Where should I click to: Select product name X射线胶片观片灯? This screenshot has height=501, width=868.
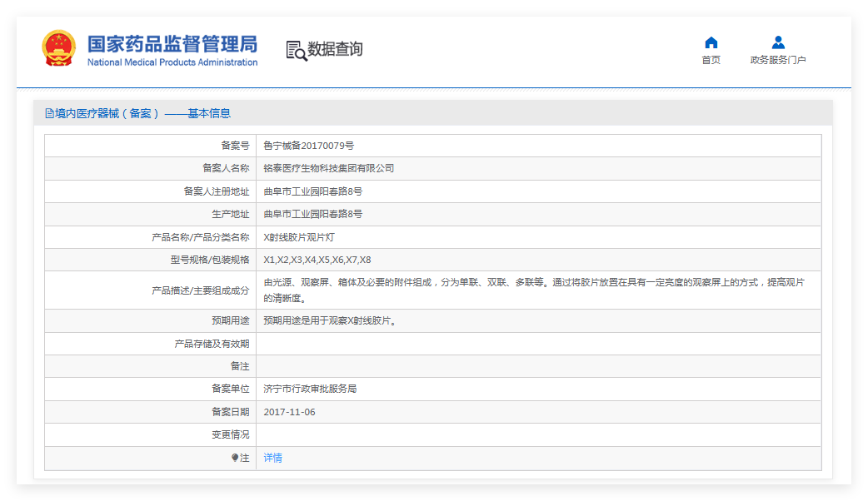point(299,237)
